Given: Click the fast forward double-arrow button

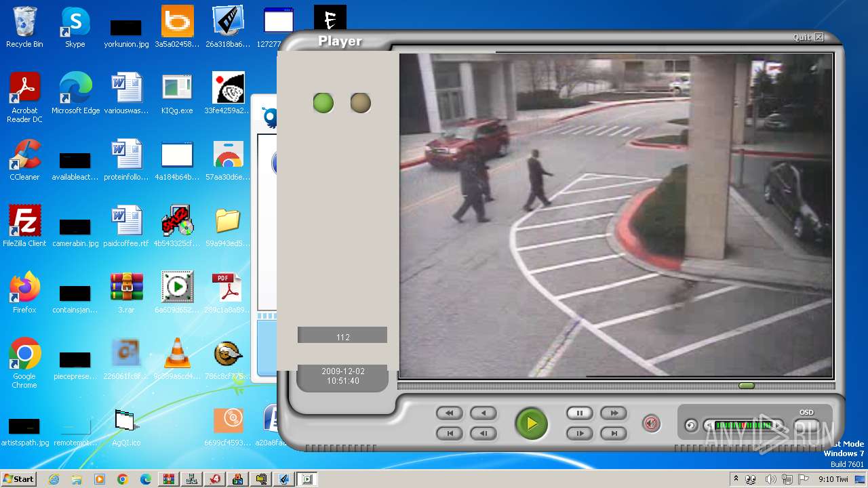Looking at the screenshot, I should [614, 413].
